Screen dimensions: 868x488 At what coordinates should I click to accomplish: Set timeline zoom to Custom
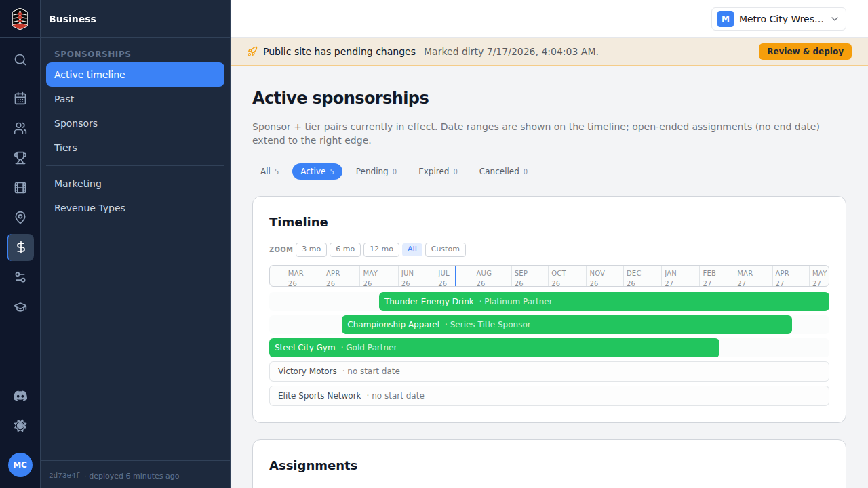[x=446, y=249]
